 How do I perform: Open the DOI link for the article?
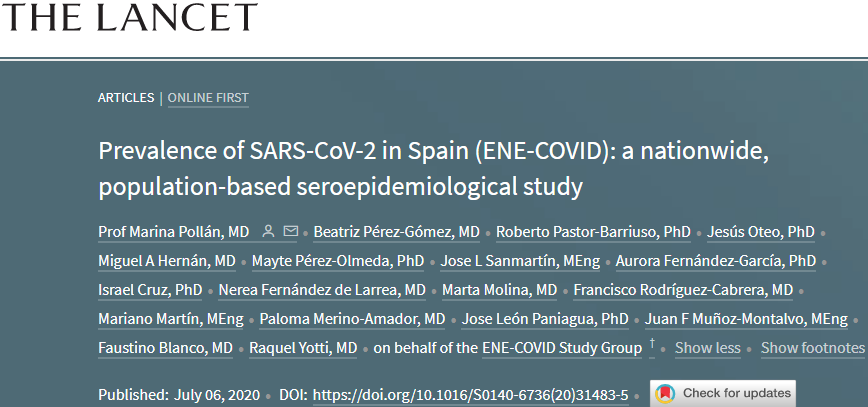pyautogui.click(x=471, y=395)
